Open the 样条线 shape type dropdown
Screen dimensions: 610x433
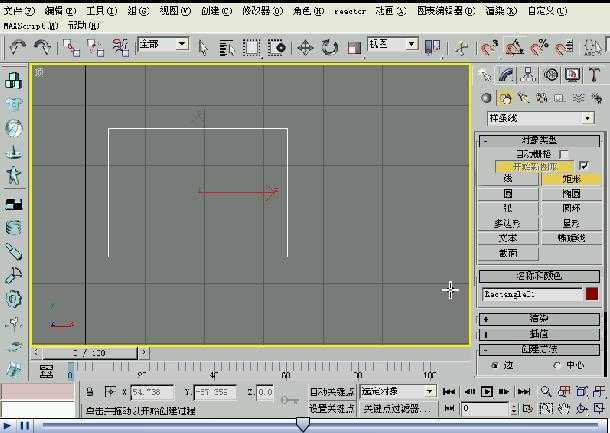click(541, 118)
